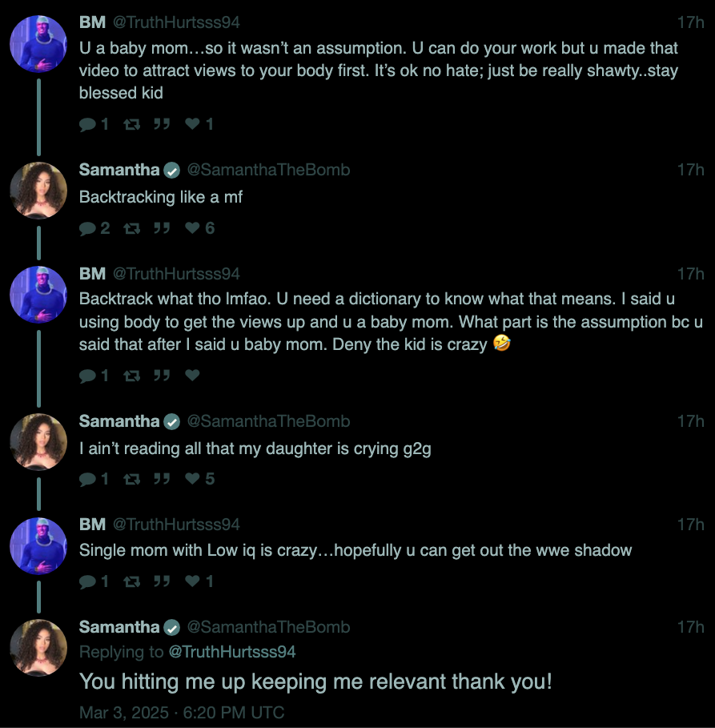
Task: Reply to the "Backtracking like a mf" tweet
Action: (x=87, y=228)
